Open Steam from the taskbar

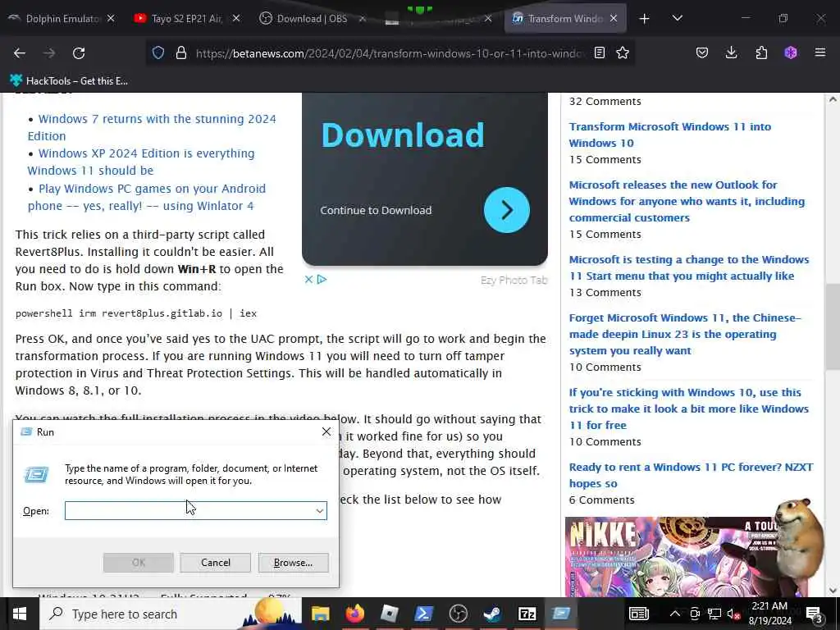pos(492,614)
